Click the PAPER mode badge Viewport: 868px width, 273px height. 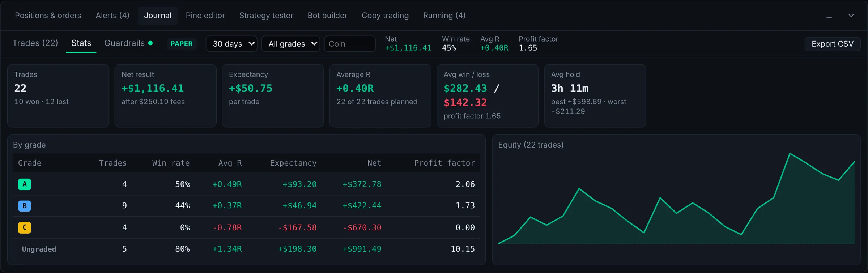click(x=182, y=44)
